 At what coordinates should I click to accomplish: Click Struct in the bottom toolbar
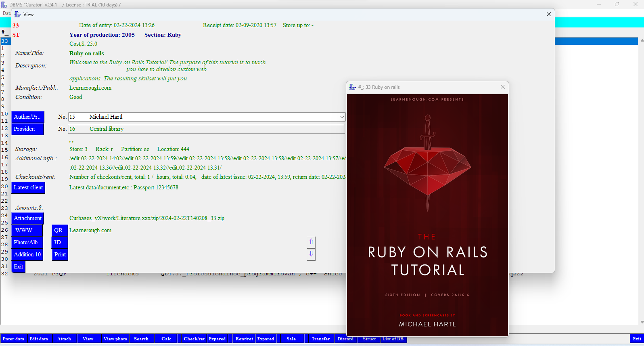pyautogui.click(x=369, y=339)
